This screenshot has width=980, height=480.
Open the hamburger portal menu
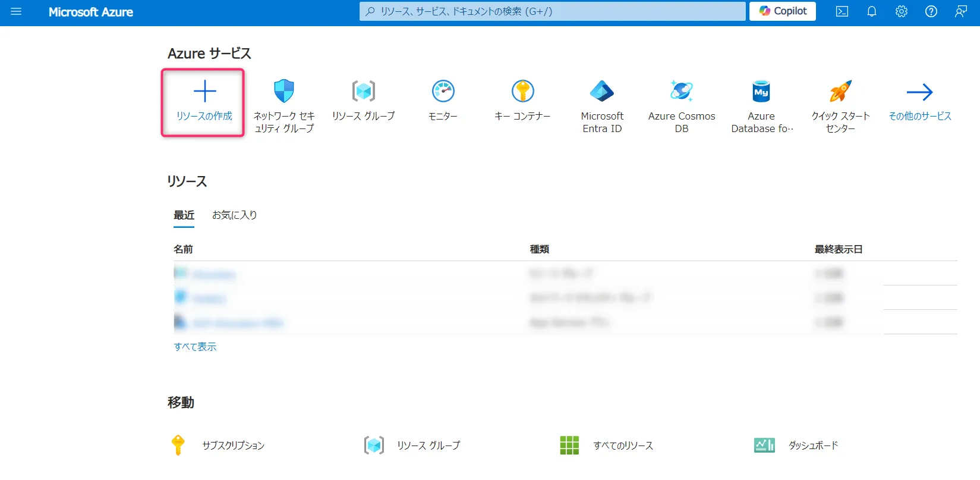16,11
